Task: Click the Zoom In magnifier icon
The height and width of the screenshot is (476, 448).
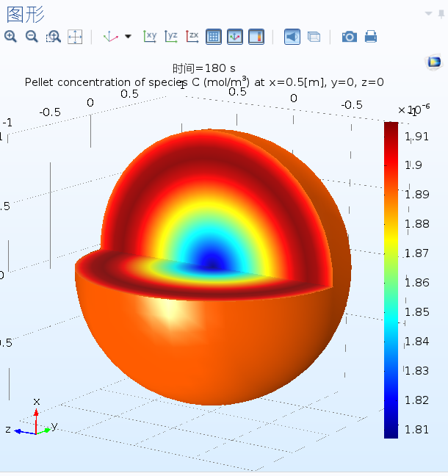Action: tap(10, 37)
